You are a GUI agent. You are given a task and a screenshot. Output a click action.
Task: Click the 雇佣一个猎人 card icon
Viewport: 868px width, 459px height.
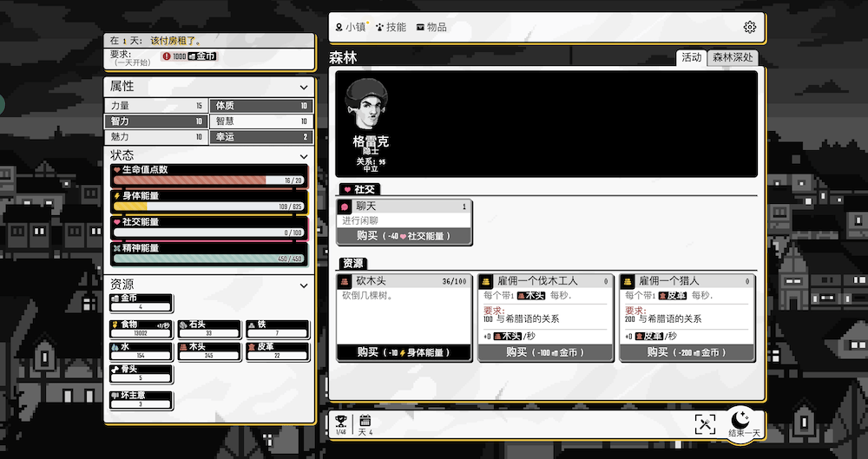click(x=628, y=281)
